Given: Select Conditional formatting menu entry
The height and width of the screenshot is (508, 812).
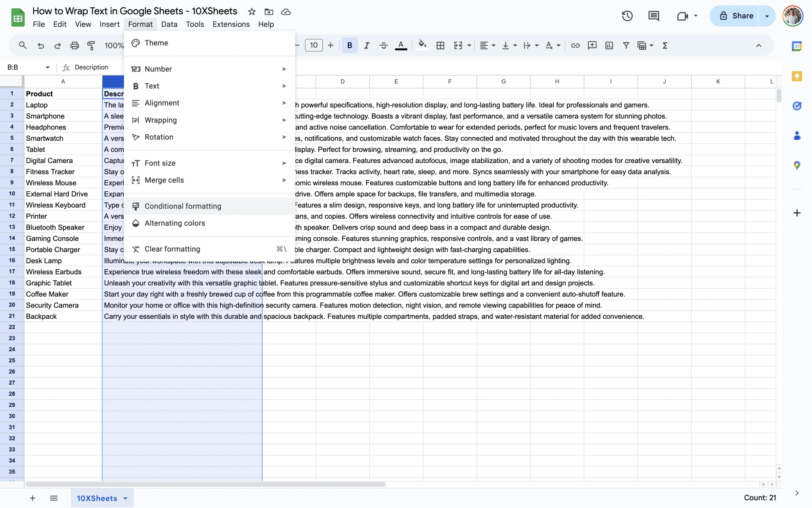Looking at the screenshot, I should point(183,206).
